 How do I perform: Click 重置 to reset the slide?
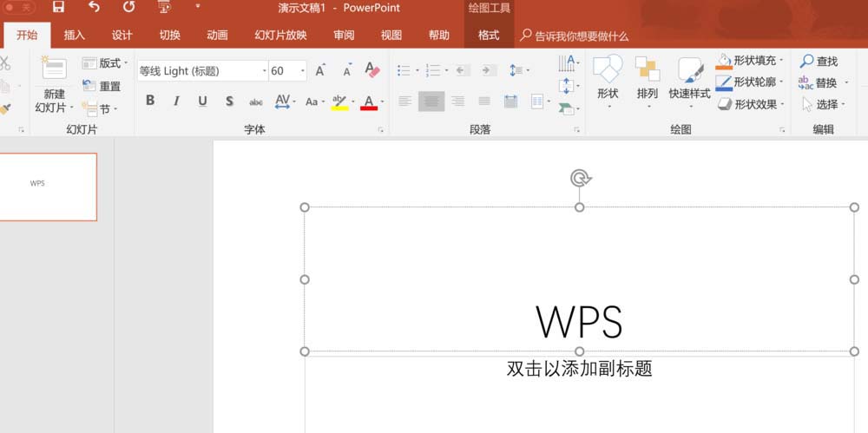[x=102, y=87]
